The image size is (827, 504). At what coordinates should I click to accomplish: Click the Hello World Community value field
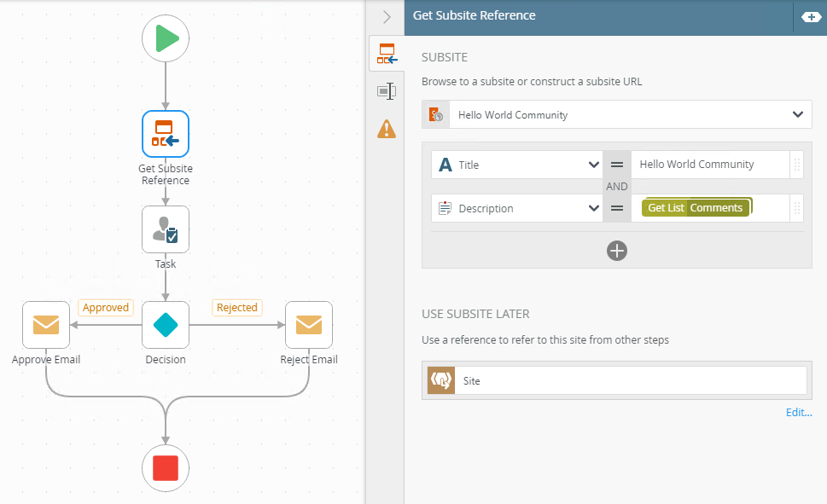[708, 165]
